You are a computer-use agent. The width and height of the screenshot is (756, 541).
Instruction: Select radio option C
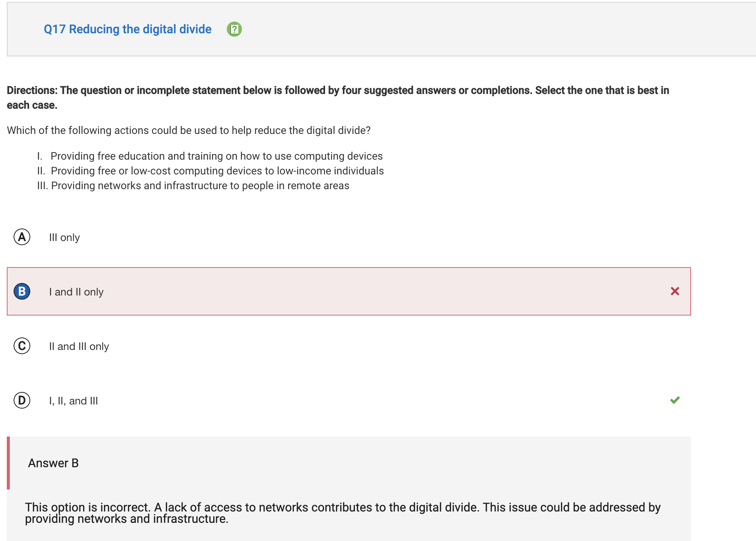tap(22, 346)
